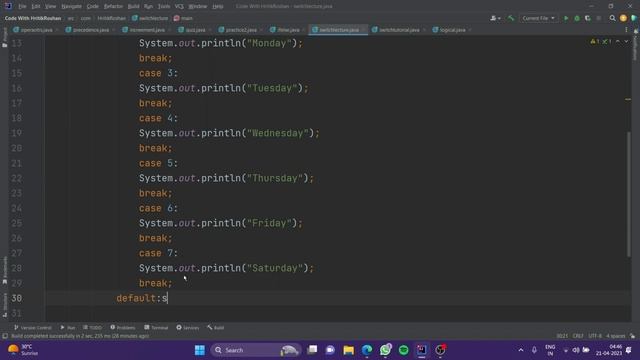Go to previous highlighted error arrow
This screenshot has height=360, width=640.
(618, 42)
